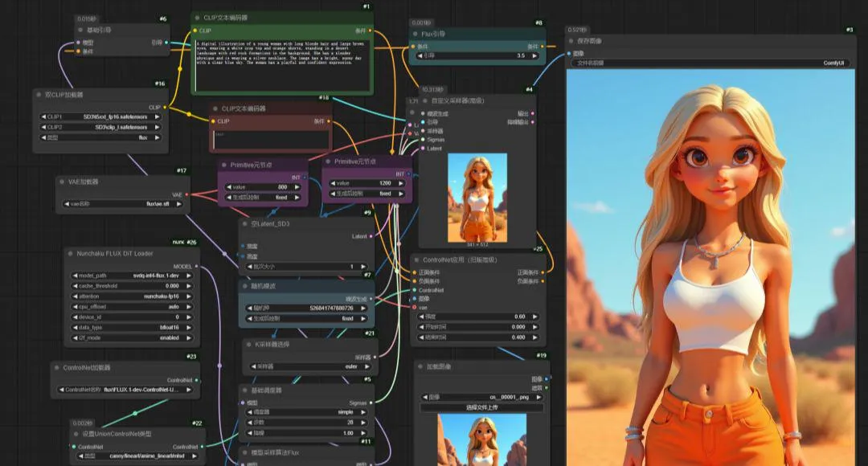Open 图像 file dropdown in 加载图像 node
868x466 pixels.
481,397
